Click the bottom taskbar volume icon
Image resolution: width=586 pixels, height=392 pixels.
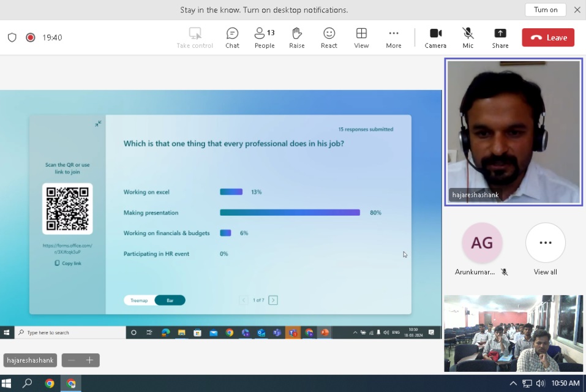point(541,383)
